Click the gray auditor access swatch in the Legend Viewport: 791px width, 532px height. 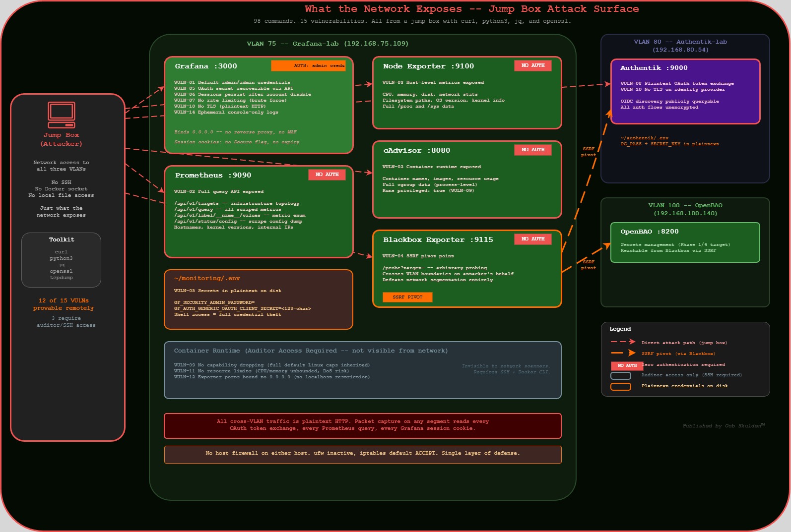[x=620, y=376]
